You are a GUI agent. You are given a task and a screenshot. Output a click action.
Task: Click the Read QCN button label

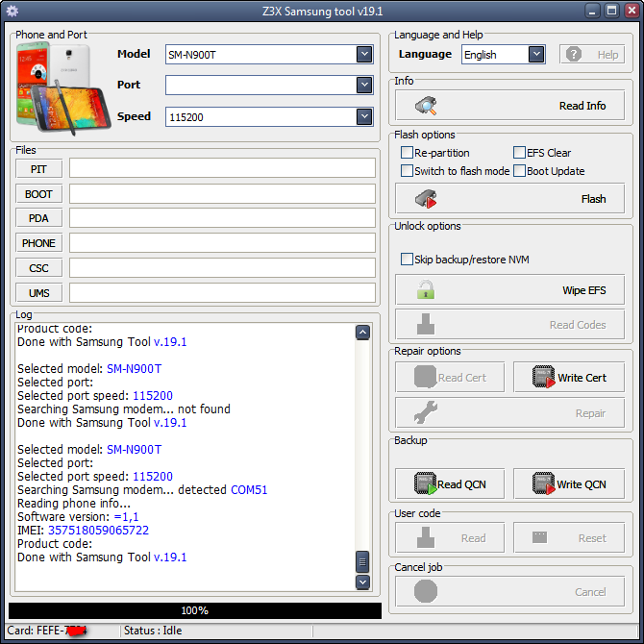click(x=461, y=484)
